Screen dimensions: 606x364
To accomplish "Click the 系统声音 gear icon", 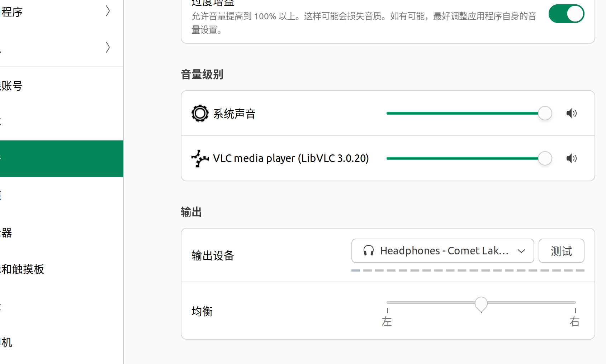I will tap(200, 114).
